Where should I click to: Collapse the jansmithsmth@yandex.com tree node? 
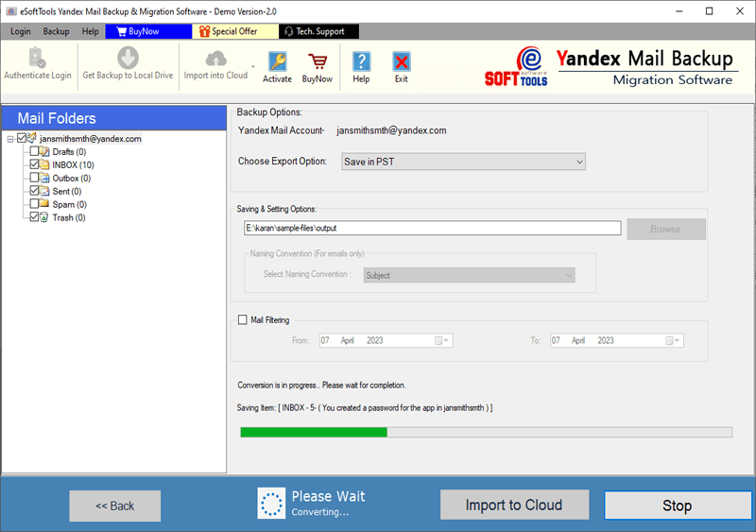(10, 140)
